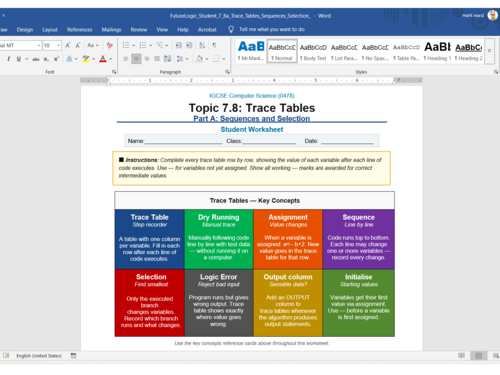The width and height of the screenshot is (500, 375).
Task: Expand the bullets library dropdown arrow
Action: tap(134, 45)
